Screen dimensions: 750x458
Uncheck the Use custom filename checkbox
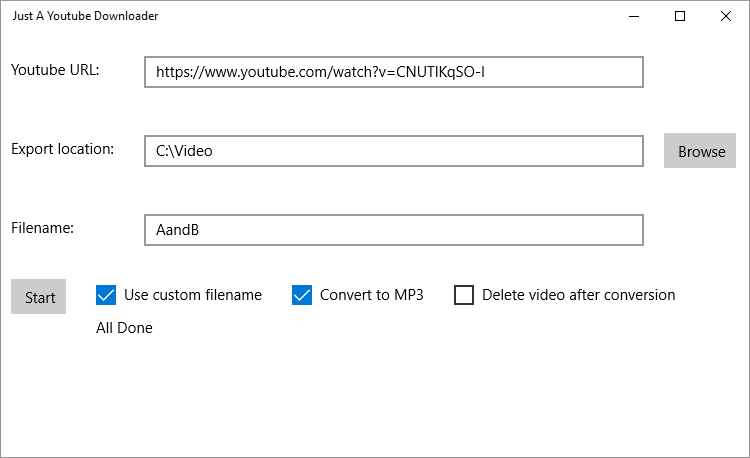coord(106,295)
